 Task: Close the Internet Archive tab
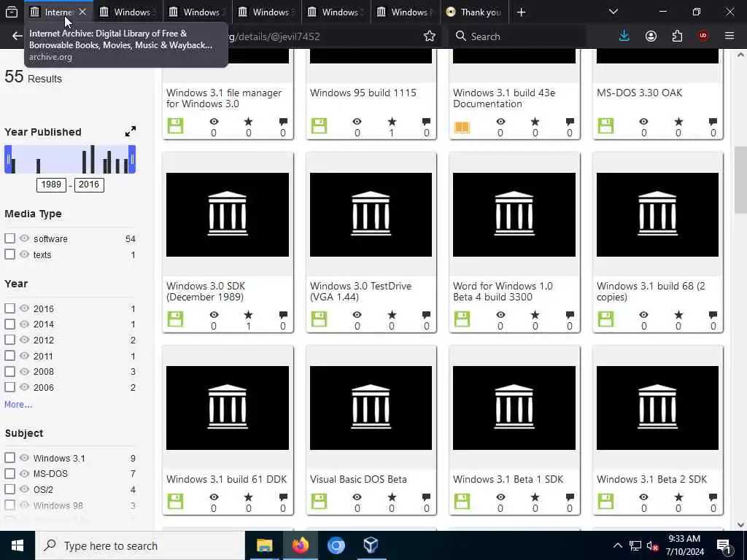point(82,12)
